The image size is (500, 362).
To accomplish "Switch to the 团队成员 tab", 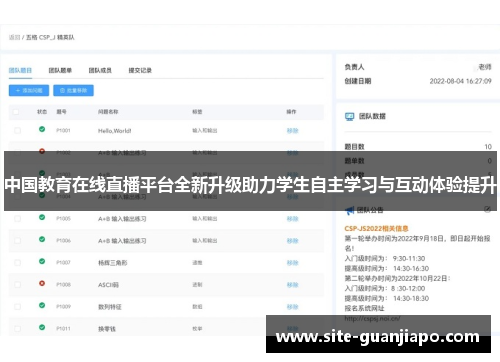I will (100, 70).
